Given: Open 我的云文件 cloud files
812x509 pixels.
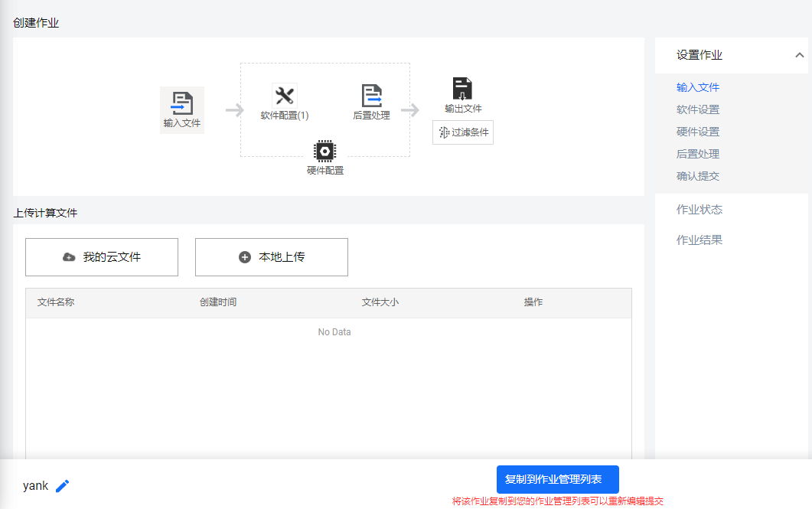Looking at the screenshot, I should (102, 257).
